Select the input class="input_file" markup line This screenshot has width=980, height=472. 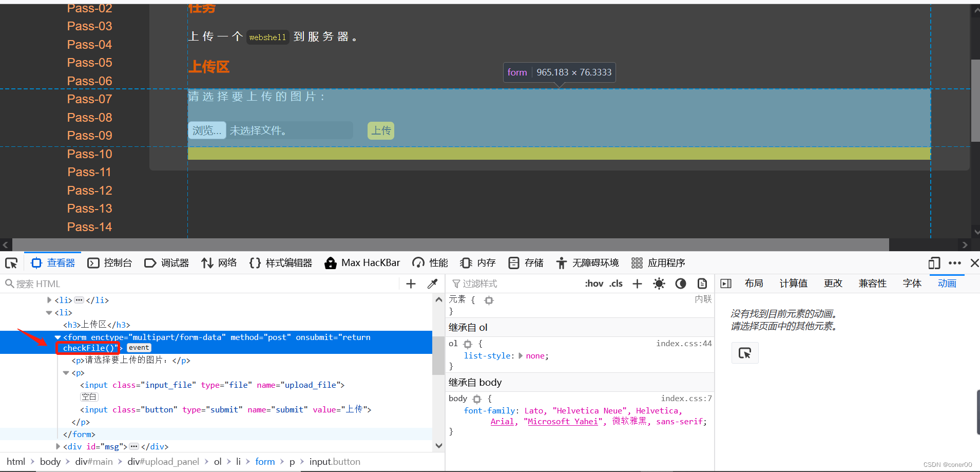click(212, 385)
